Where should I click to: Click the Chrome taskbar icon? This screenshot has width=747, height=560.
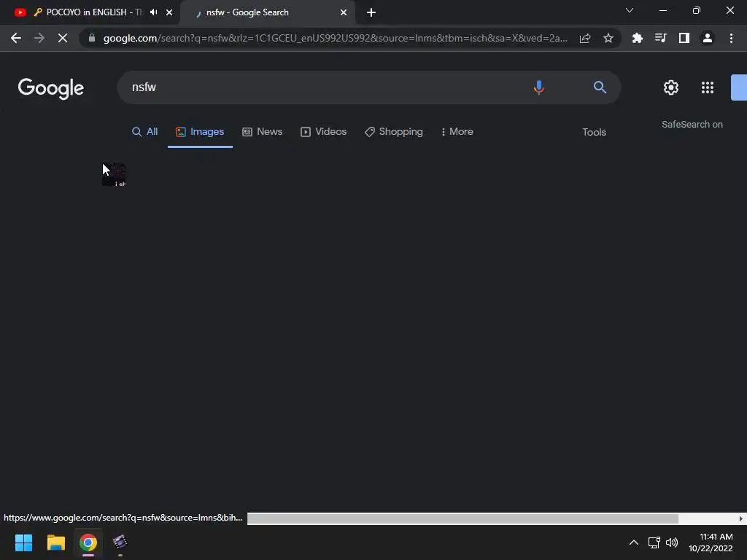click(88, 542)
